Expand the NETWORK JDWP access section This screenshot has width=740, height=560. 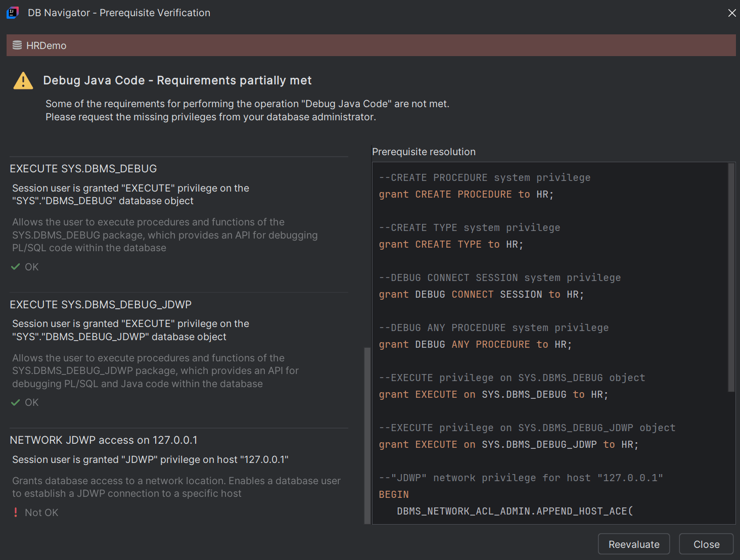(x=104, y=440)
